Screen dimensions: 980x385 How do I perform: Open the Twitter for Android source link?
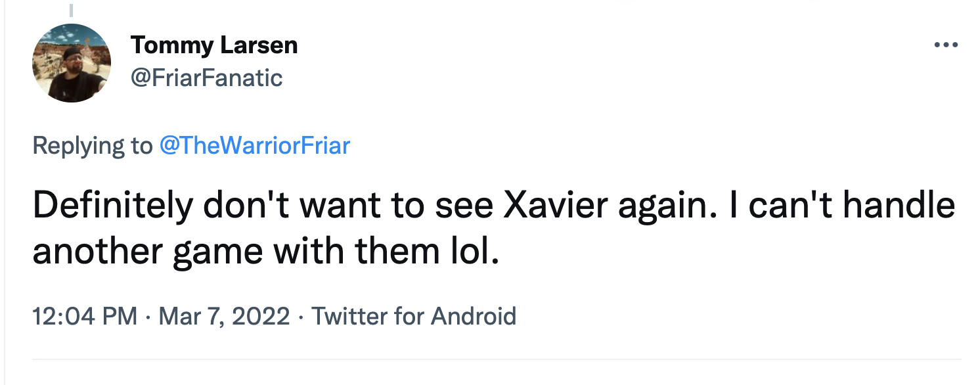[x=413, y=316]
